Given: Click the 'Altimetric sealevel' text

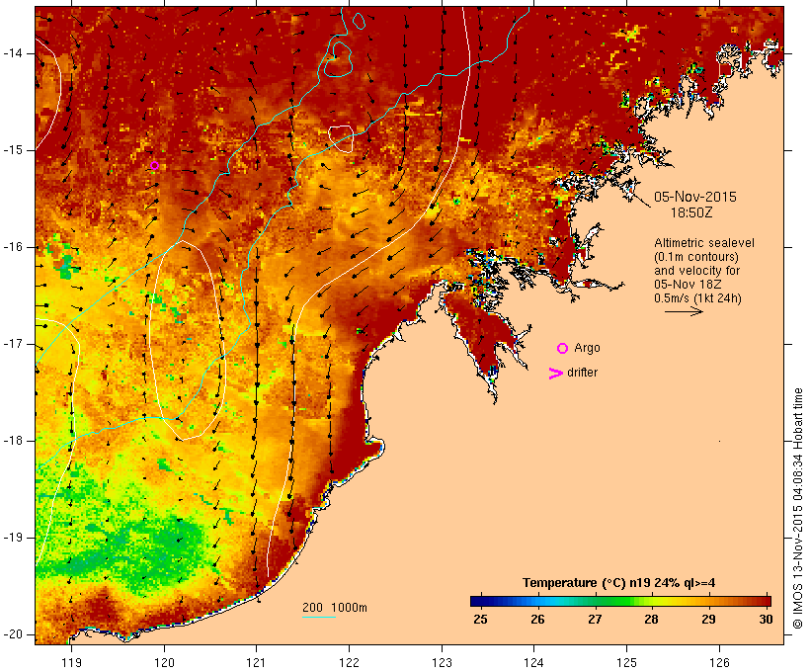Looking at the screenshot, I should pyautogui.click(x=704, y=243).
